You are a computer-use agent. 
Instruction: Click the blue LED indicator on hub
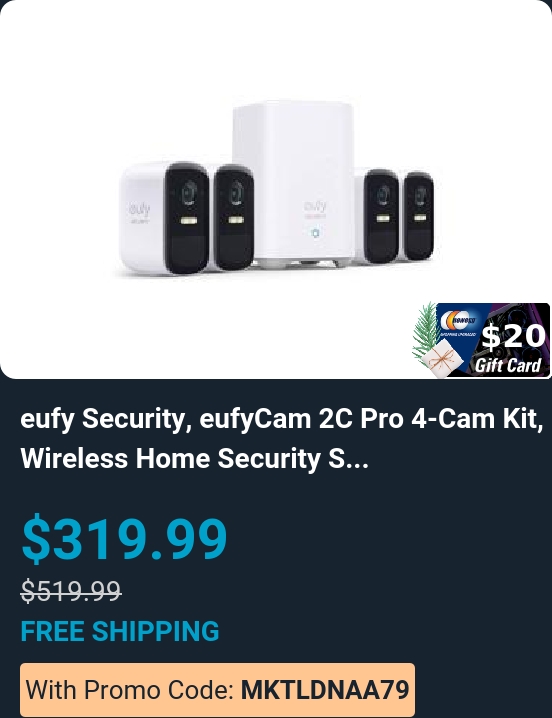coord(315,233)
